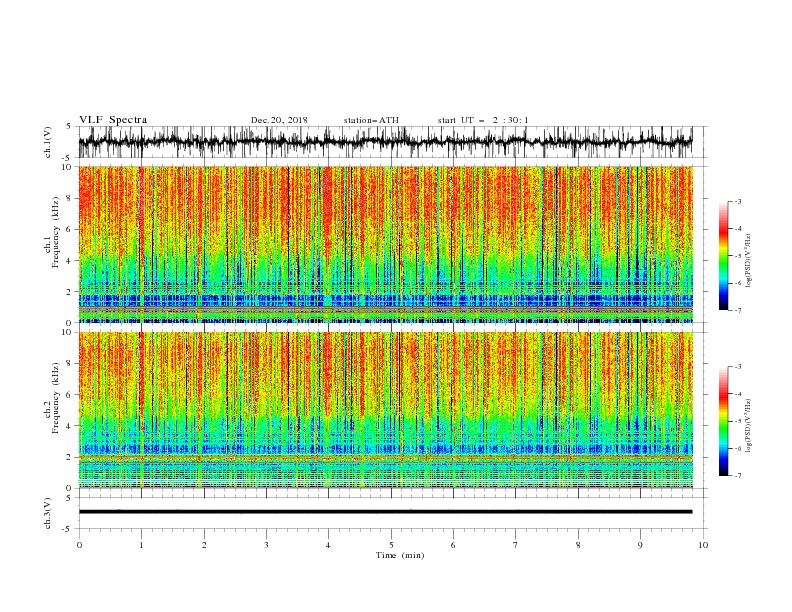
Task: Click the '-3' label on upper colorbar
Action: coord(737,201)
